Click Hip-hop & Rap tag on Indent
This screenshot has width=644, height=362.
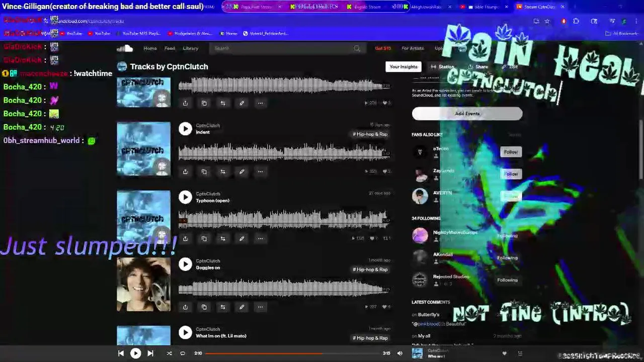[x=370, y=134]
